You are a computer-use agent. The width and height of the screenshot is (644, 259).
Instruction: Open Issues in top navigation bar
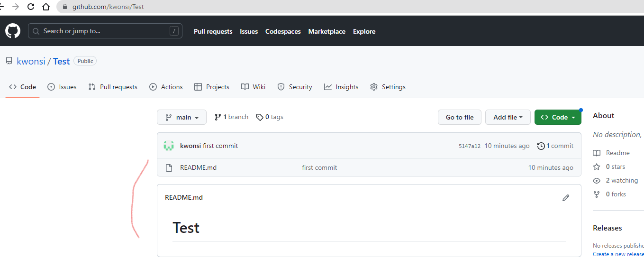click(249, 31)
